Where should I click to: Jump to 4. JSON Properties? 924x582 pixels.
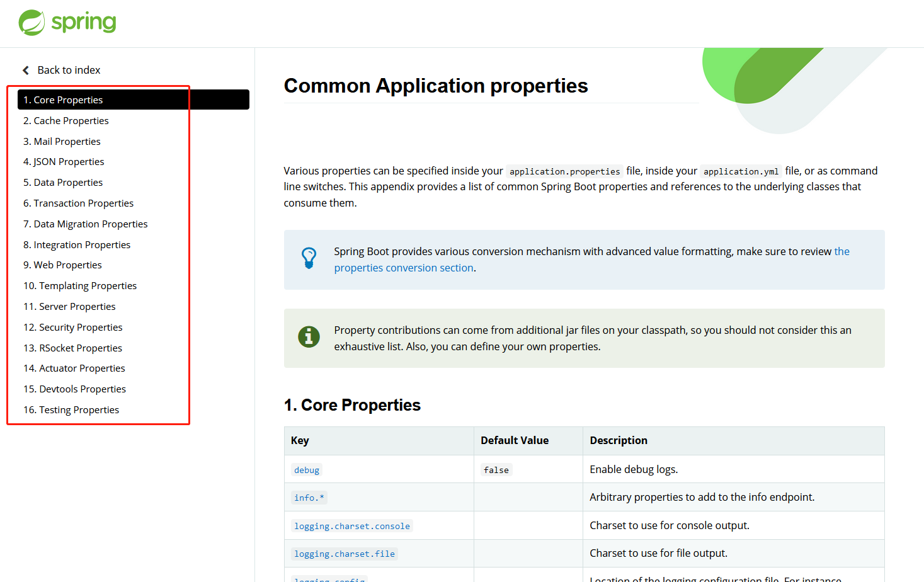[64, 162]
